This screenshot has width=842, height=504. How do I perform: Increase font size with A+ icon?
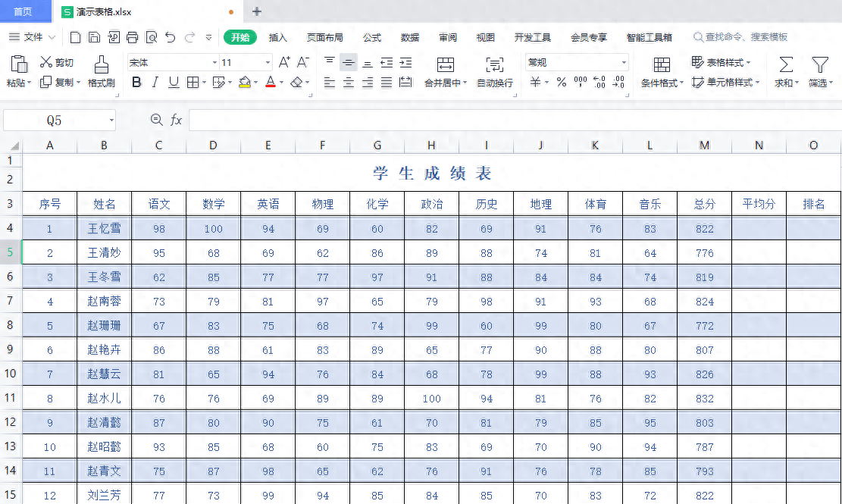pos(284,62)
